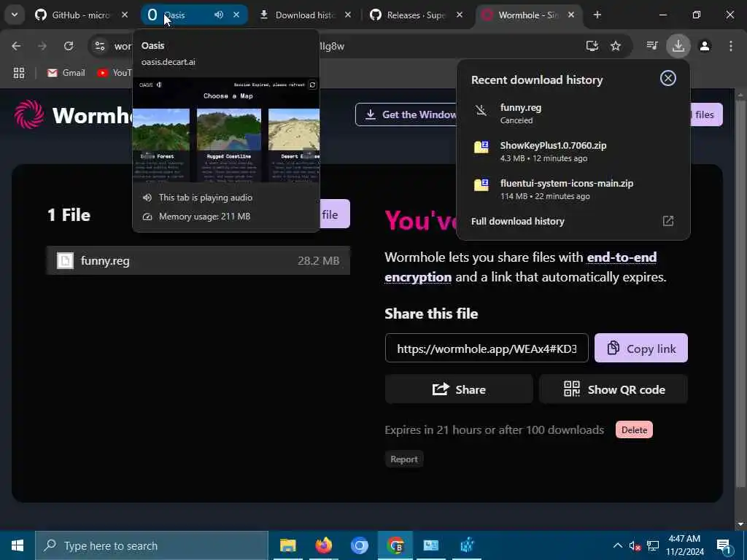Toggle the downloads toolbar button

pos(678,46)
